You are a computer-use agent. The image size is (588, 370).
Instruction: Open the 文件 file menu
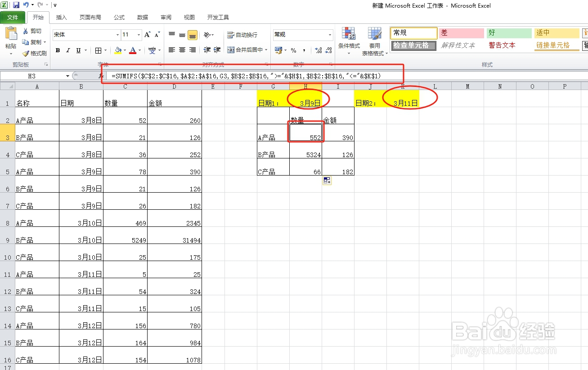pyautogui.click(x=13, y=18)
